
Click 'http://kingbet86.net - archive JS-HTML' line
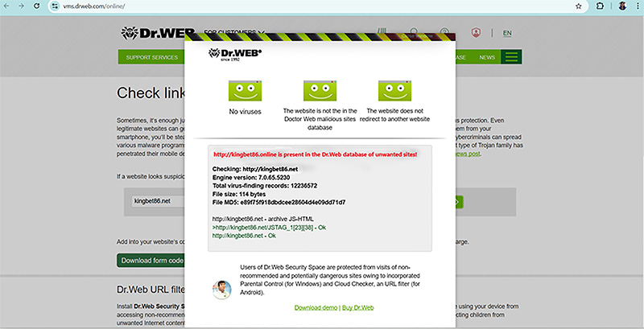263,219
